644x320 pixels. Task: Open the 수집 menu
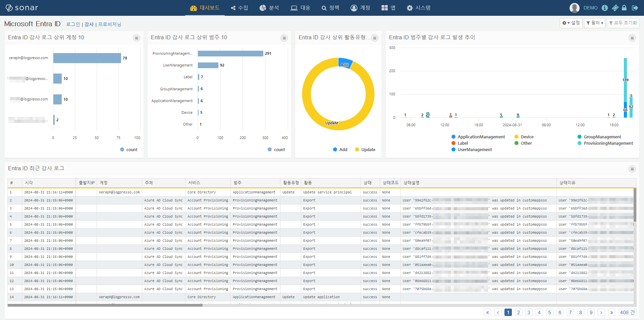pyautogui.click(x=239, y=8)
